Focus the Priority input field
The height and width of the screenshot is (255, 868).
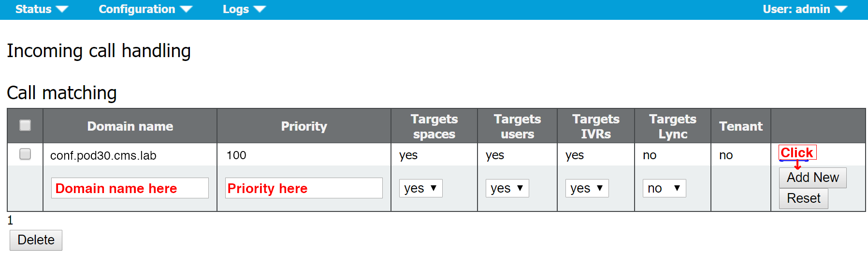tap(304, 188)
